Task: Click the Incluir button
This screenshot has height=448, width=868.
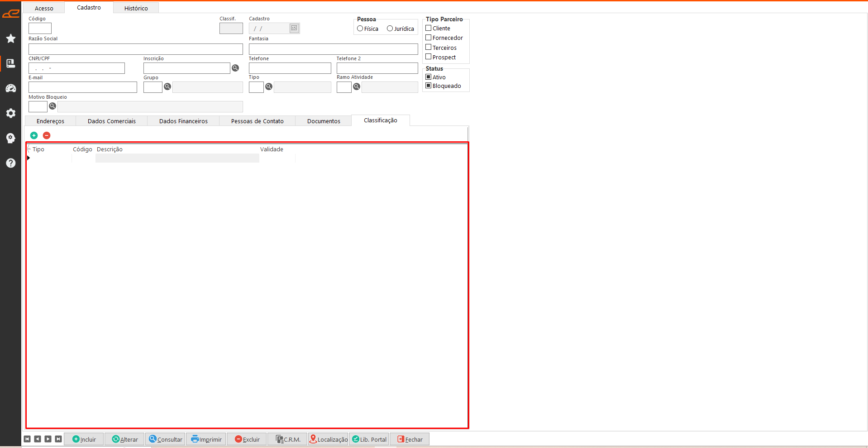Action: 84,439
